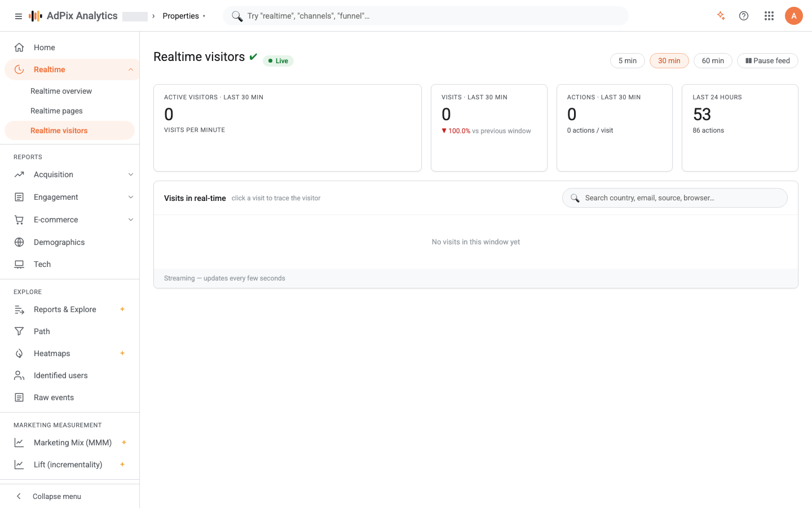Click the Collapse menu arrow icon
Screen dimensions: 812x508
click(x=19, y=496)
